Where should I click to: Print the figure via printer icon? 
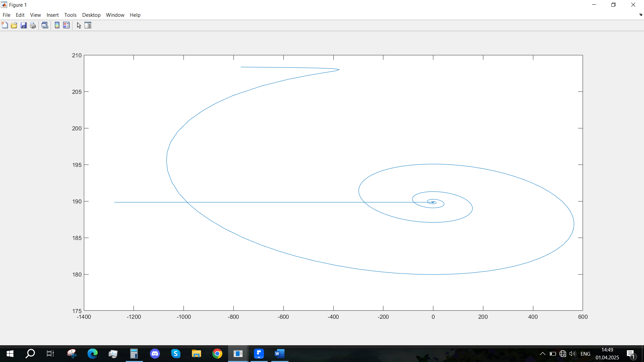point(33,25)
